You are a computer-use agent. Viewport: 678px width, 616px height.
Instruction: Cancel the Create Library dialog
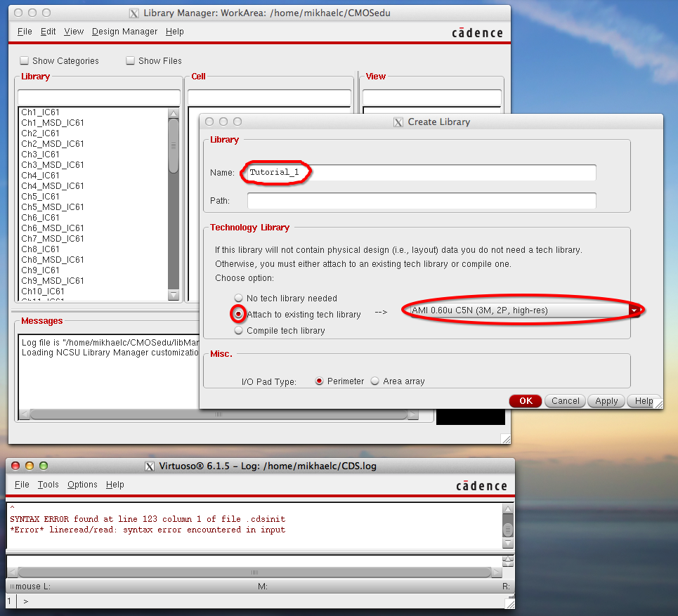pyautogui.click(x=565, y=401)
